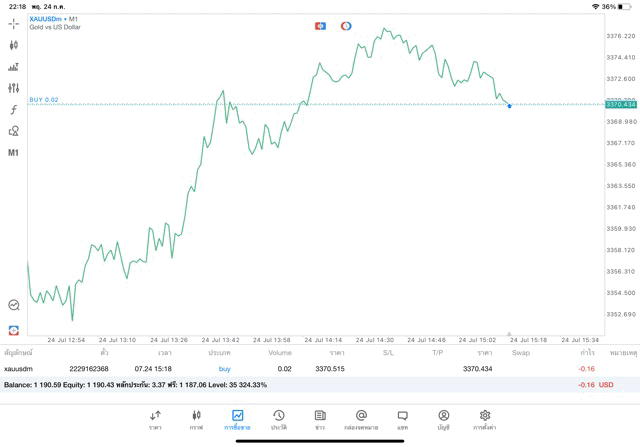
Task: Select the xauusdm open buy position row
Action: [300, 369]
